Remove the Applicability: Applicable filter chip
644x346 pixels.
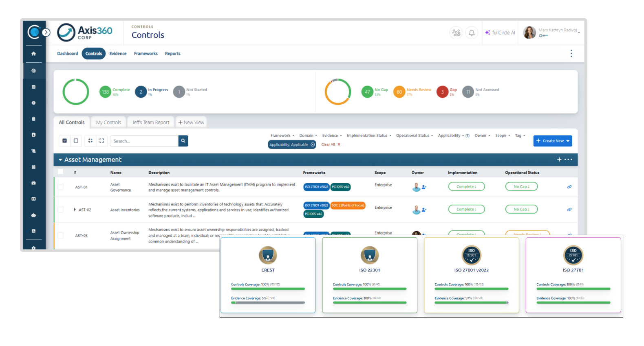pyautogui.click(x=313, y=145)
